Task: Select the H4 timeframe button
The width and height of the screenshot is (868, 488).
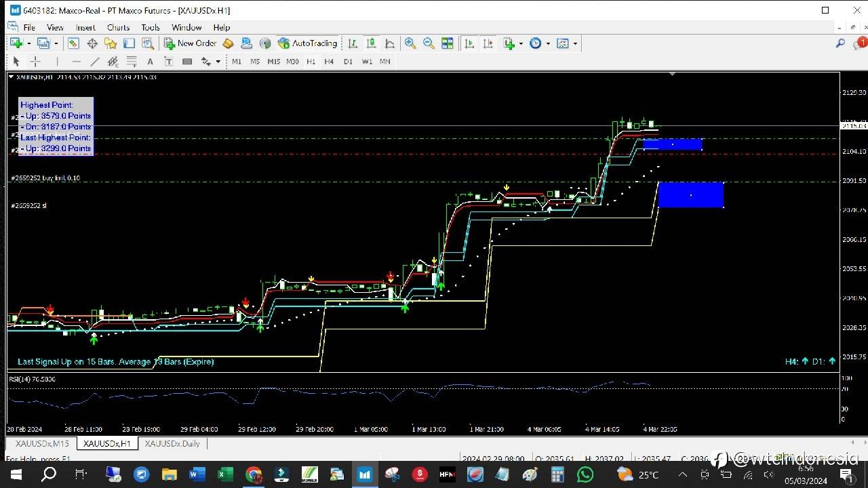Action: 329,62
